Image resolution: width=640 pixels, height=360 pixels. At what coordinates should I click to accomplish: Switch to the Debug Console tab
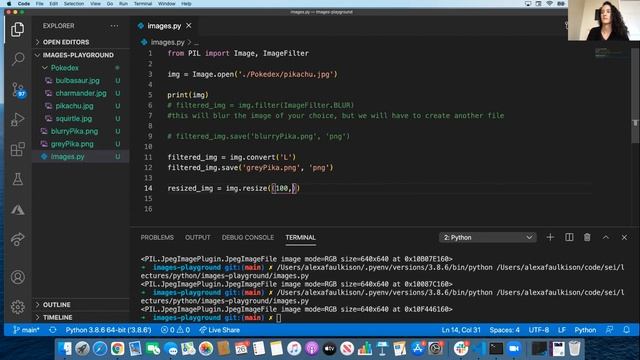coord(248,237)
